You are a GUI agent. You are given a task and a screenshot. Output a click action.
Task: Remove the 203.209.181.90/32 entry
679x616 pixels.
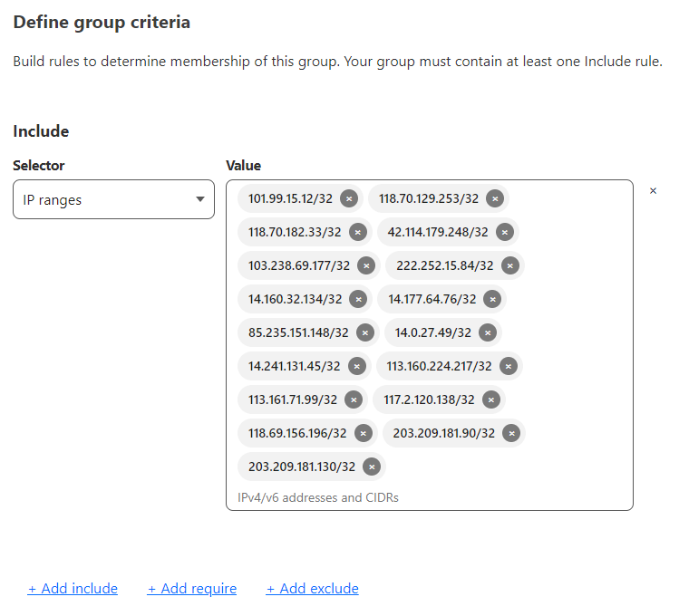point(511,433)
